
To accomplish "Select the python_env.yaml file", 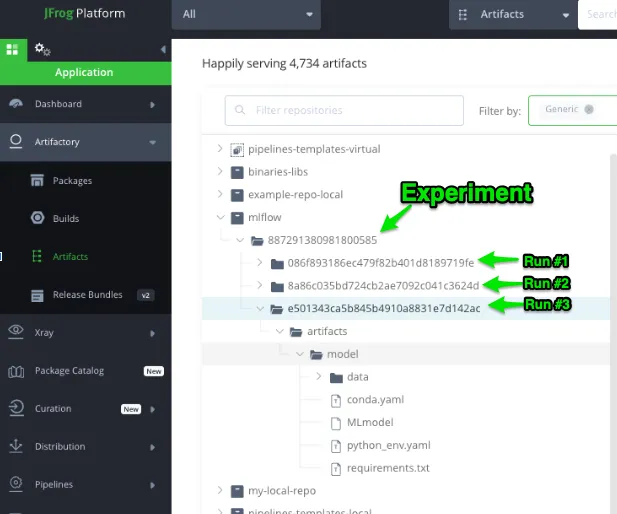I will click(388, 446).
